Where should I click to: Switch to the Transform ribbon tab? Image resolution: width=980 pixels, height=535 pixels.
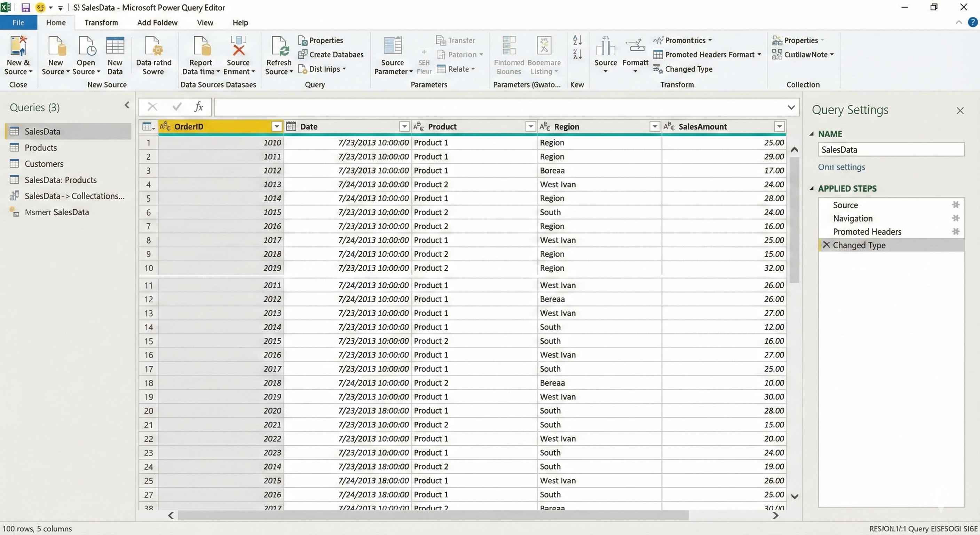tap(101, 22)
